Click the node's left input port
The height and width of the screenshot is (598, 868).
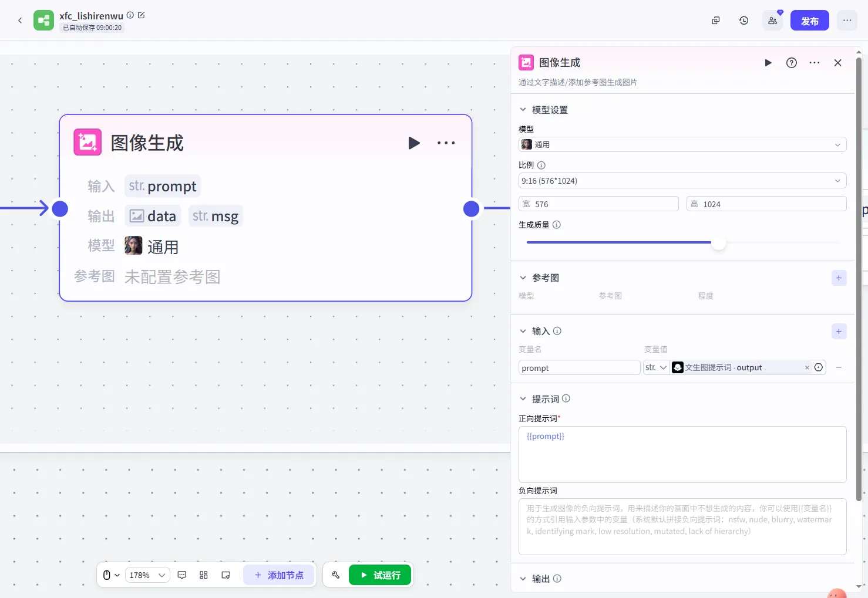point(60,208)
